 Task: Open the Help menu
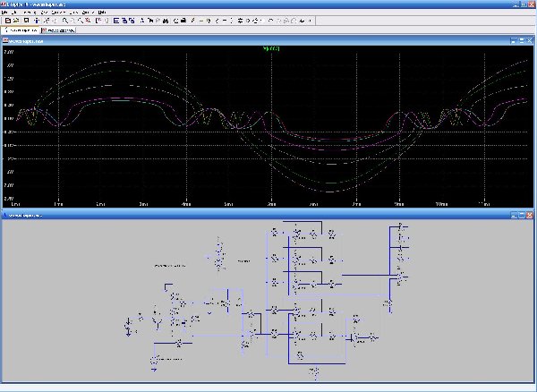tap(102, 13)
